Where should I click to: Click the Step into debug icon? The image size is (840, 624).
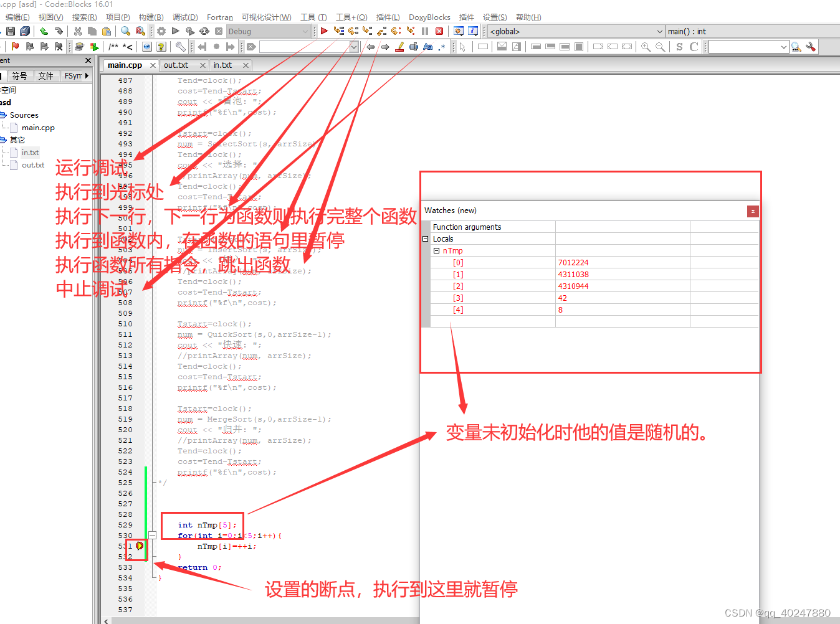click(367, 31)
